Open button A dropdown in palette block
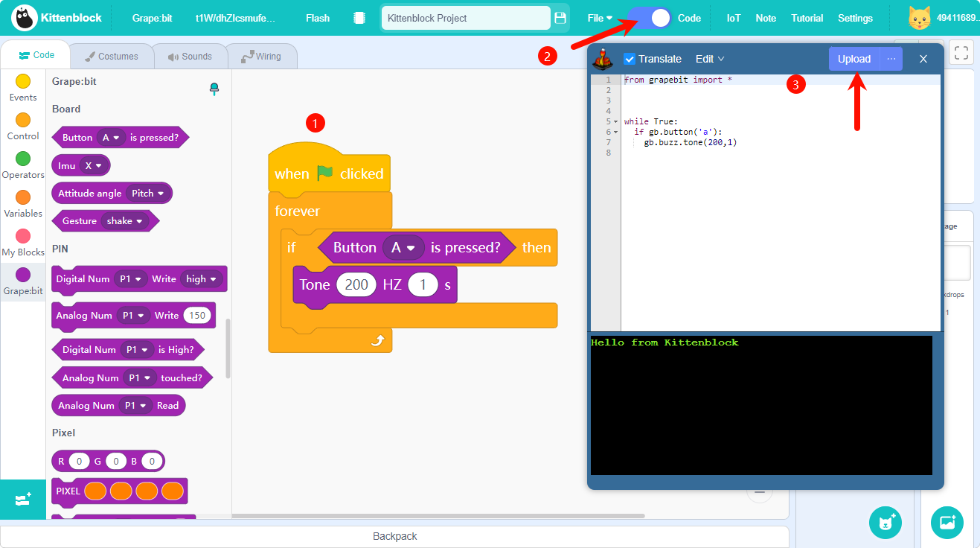Image resolution: width=980 pixels, height=548 pixels. pos(111,137)
